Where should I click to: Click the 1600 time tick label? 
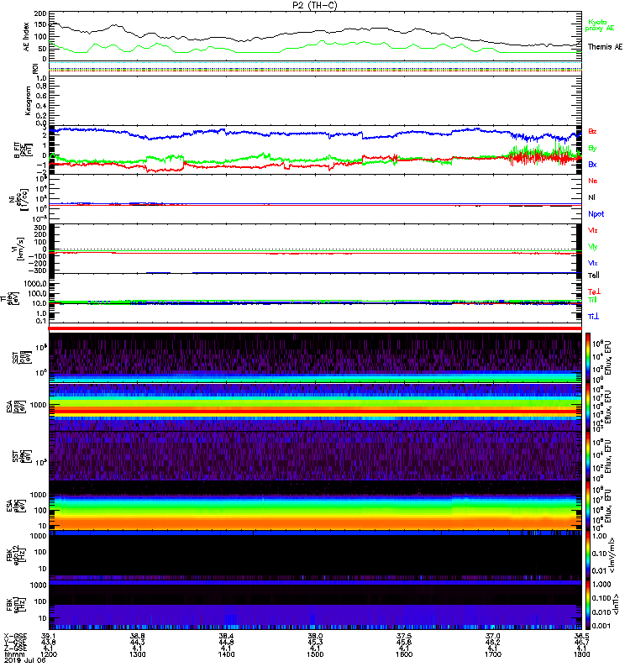click(404, 654)
